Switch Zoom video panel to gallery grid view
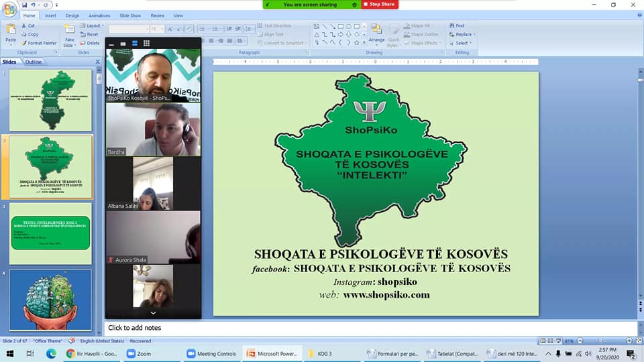The width and height of the screenshot is (644, 362). 146,44
